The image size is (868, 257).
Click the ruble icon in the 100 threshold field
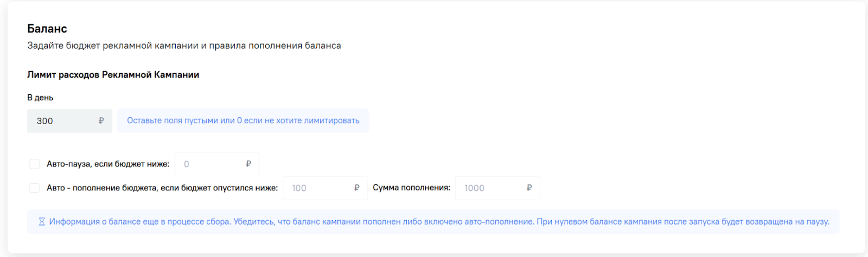pyautogui.click(x=357, y=188)
